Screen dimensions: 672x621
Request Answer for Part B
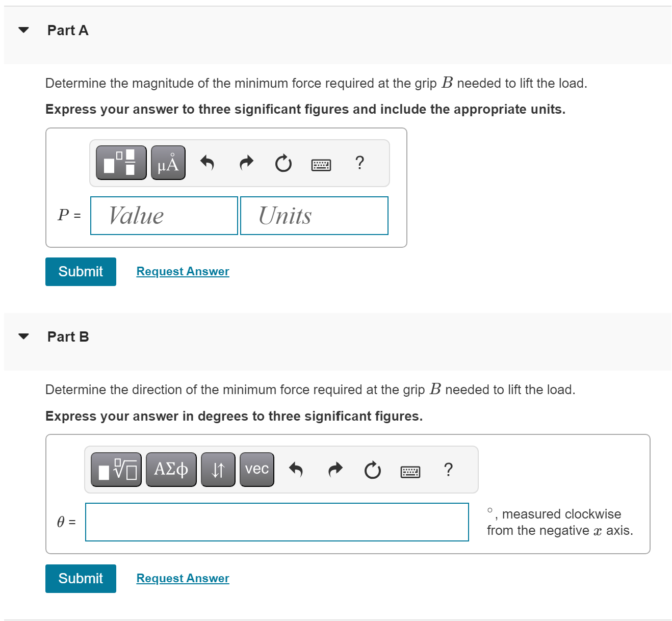[x=183, y=578]
